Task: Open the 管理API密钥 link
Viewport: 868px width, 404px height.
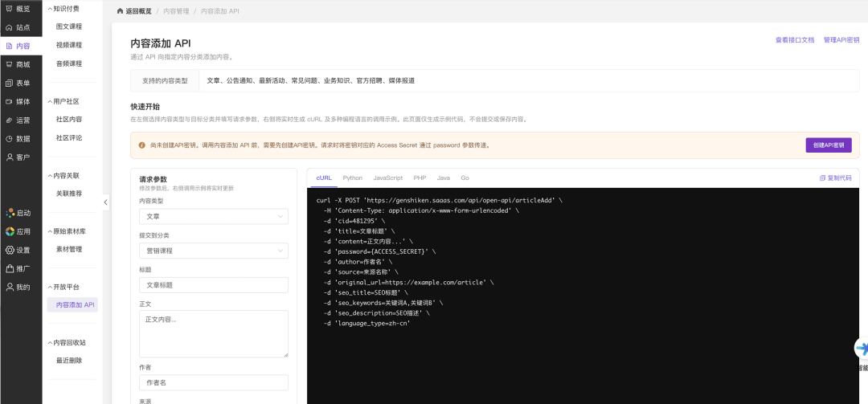Action: [x=841, y=40]
